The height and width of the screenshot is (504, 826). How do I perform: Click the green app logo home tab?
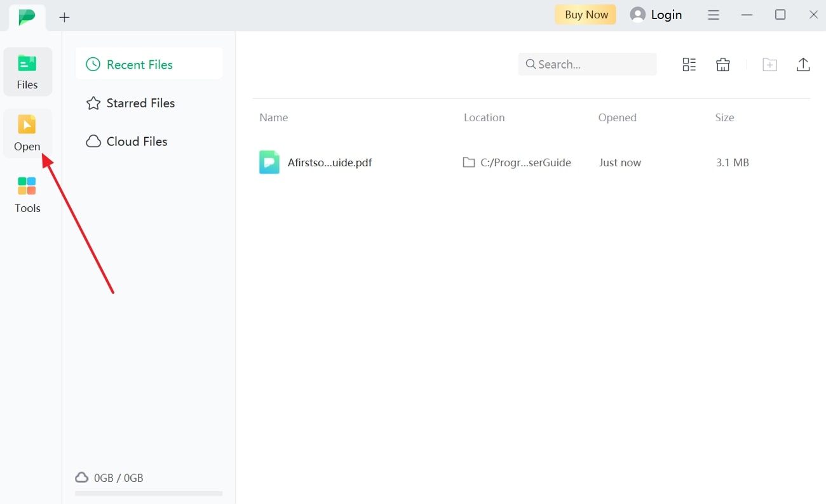coord(27,17)
